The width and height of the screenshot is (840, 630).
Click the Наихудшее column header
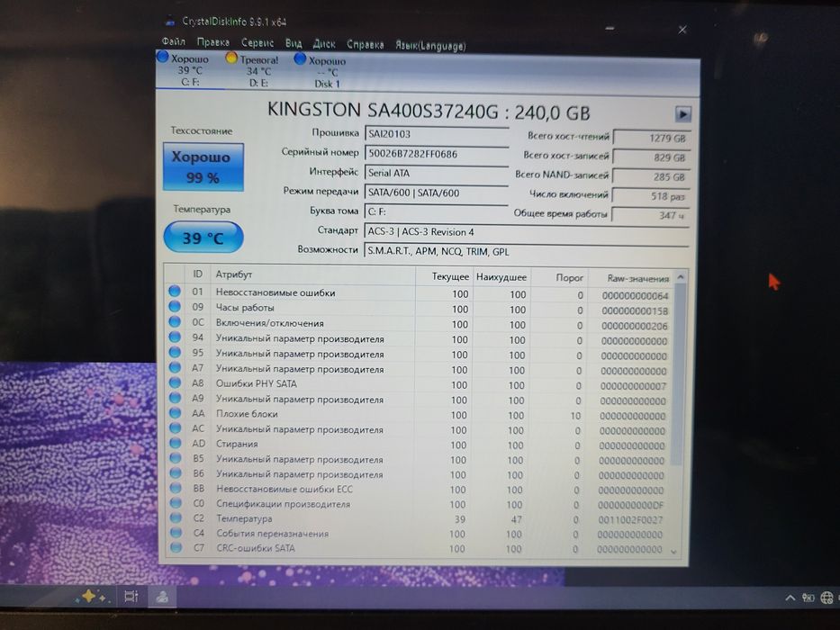[501, 277]
